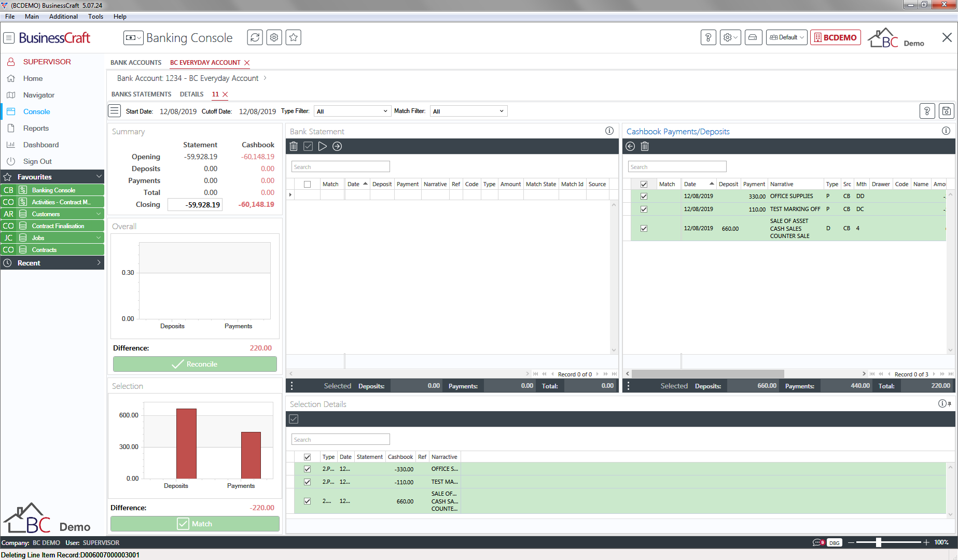Uncheck OFFICE SUPPLIES cashbook row checkbox
Image resolution: width=958 pixels, height=560 pixels.
click(x=644, y=197)
